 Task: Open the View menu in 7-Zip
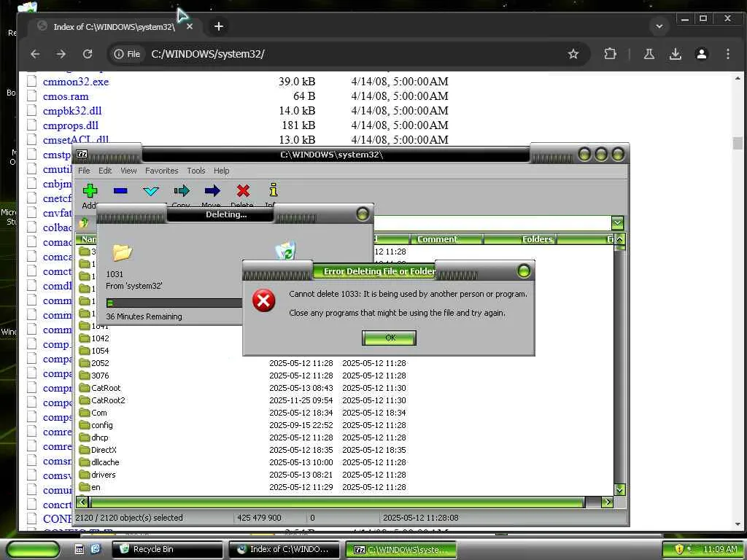click(128, 171)
